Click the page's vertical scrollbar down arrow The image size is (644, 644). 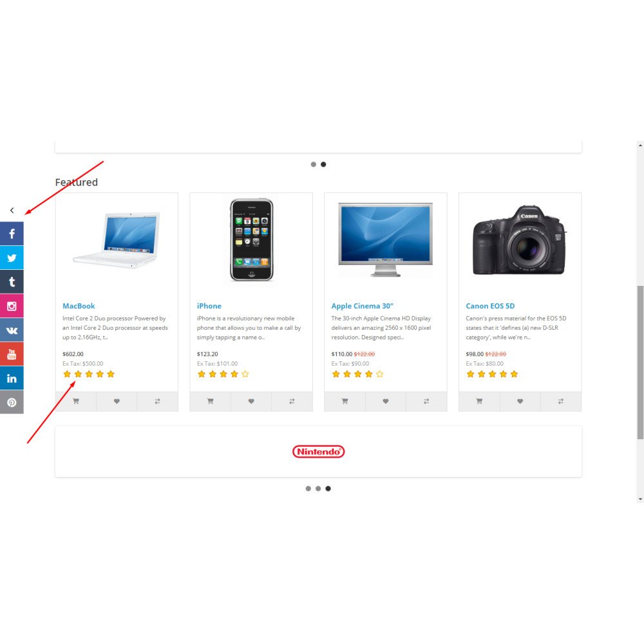640,499
